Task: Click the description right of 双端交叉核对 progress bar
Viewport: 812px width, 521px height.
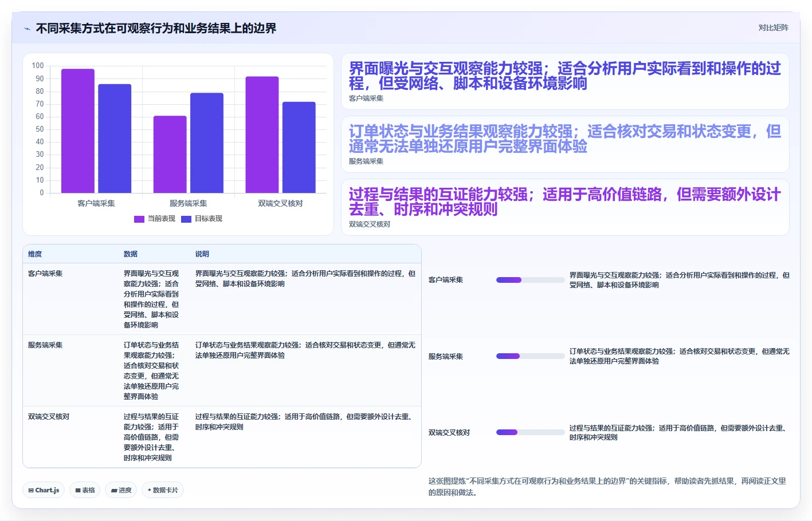Action: 680,432
